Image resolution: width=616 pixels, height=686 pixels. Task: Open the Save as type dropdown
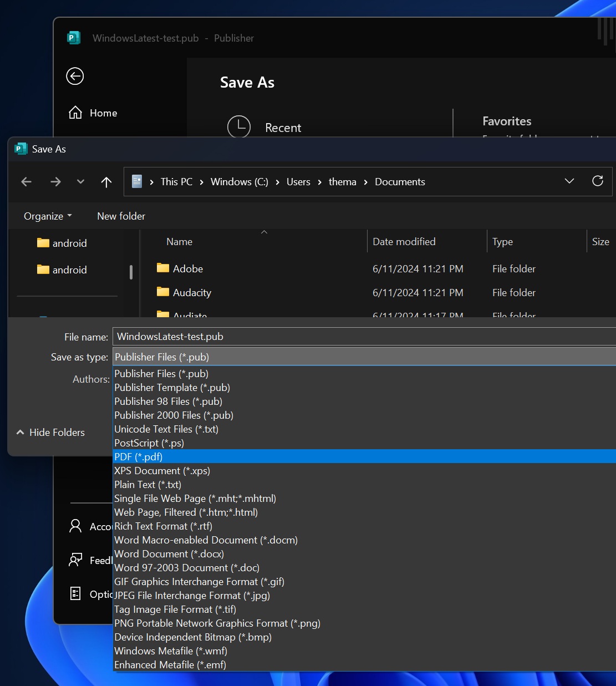(x=363, y=357)
